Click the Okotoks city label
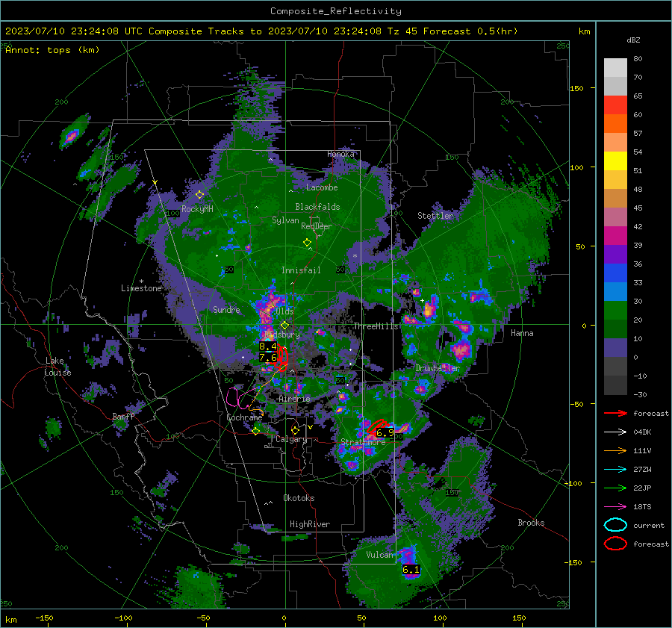The image size is (672, 628). pos(299,498)
